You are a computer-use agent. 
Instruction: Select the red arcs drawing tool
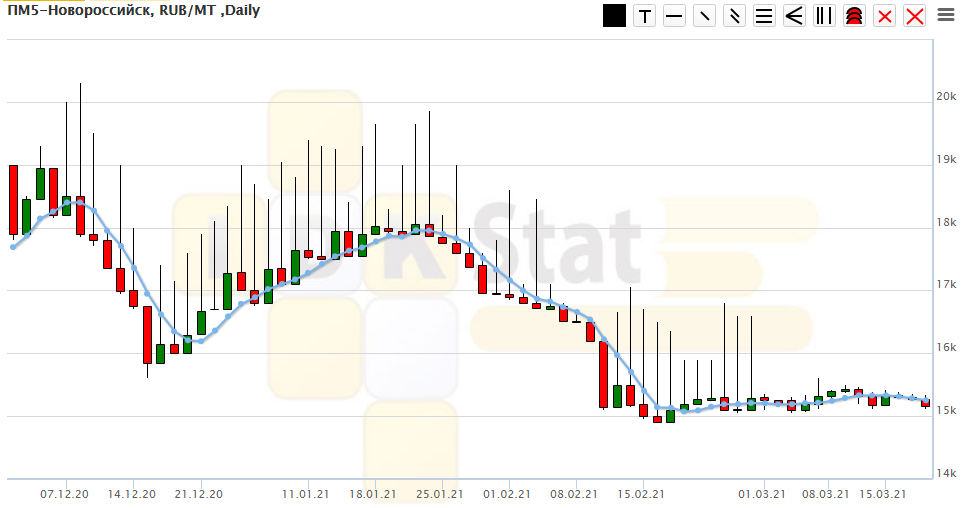pyautogui.click(x=854, y=16)
